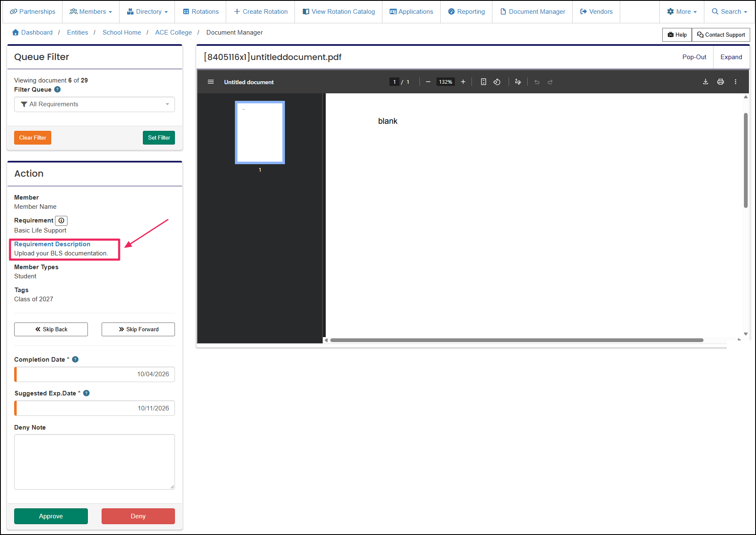Open the Search dropdown
The height and width of the screenshot is (535, 756).
729,12
